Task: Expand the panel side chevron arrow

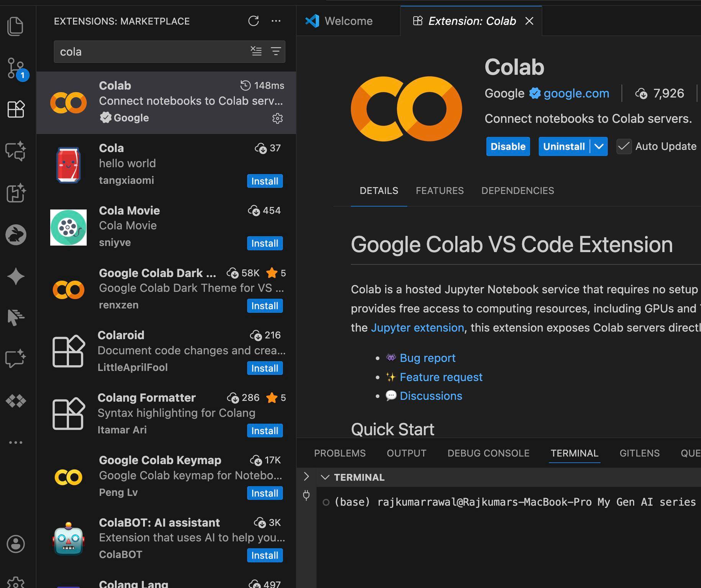Action: tap(306, 477)
